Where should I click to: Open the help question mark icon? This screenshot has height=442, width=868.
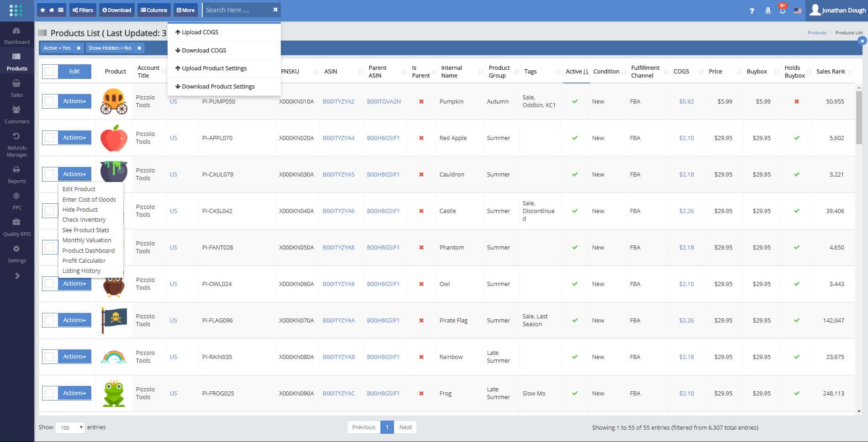click(752, 10)
